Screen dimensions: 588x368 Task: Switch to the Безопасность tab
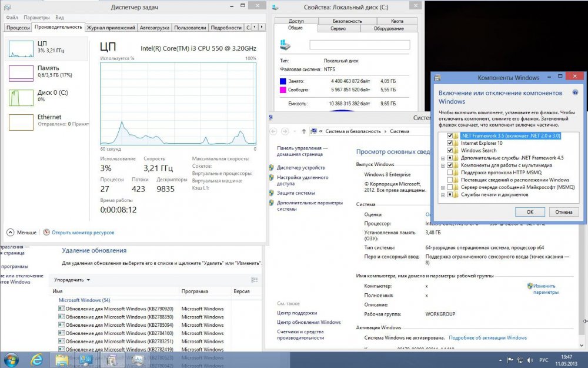click(x=348, y=21)
